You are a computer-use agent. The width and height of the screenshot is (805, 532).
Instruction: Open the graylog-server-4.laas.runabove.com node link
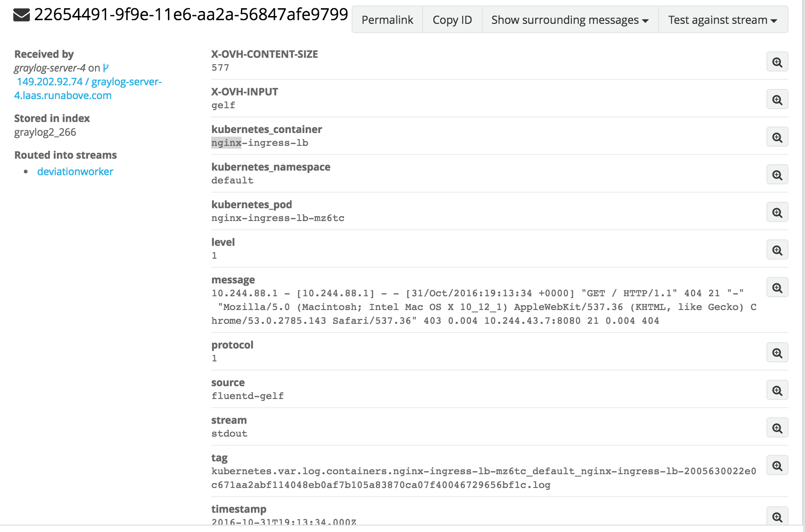click(x=88, y=89)
